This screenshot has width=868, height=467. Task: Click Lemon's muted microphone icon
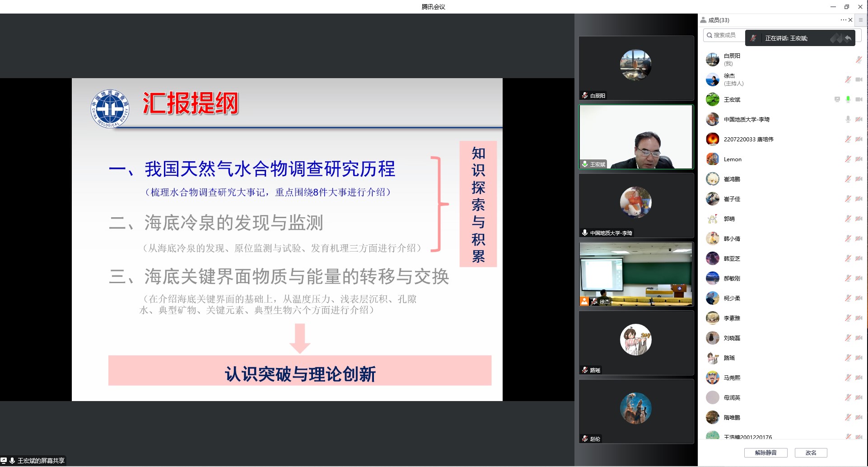click(x=848, y=159)
